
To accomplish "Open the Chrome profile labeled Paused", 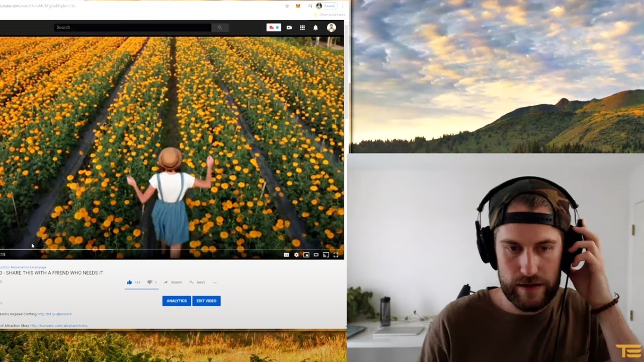I will pyautogui.click(x=326, y=6).
